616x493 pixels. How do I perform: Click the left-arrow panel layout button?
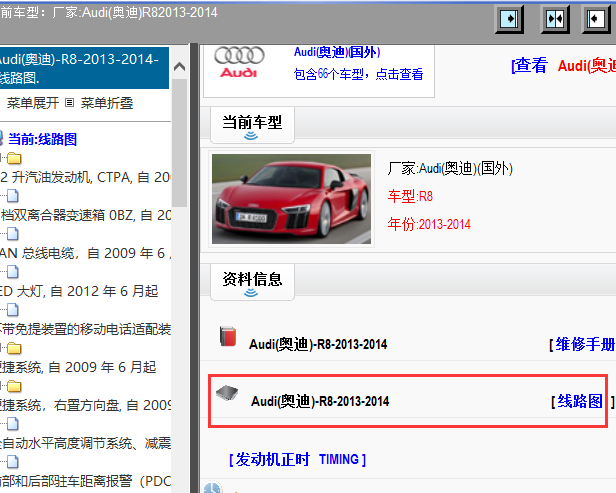pyautogui.click(x=596, y=19)
